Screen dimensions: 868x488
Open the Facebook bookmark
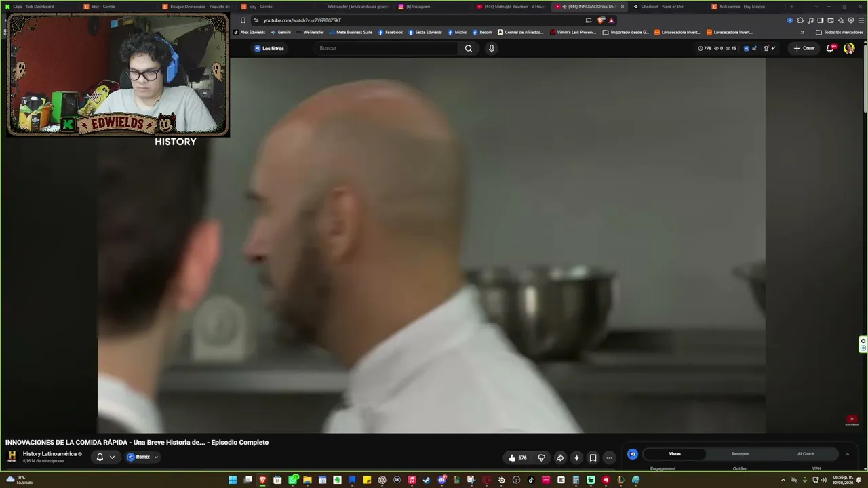(391, 32)
